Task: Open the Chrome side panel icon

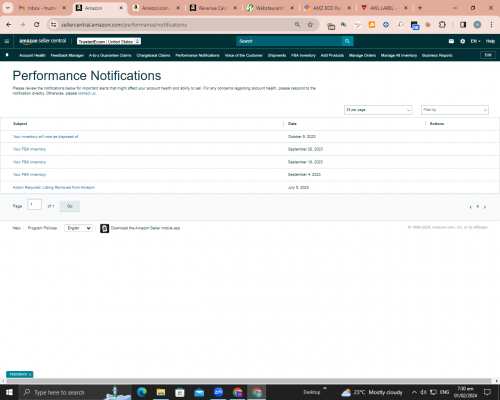Action: 463,24
